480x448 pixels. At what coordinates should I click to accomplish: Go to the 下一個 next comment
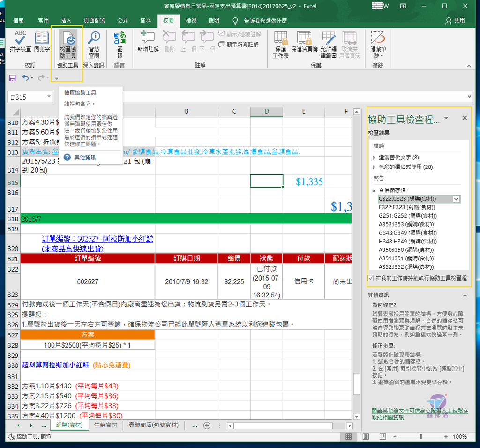coord(207,41)
